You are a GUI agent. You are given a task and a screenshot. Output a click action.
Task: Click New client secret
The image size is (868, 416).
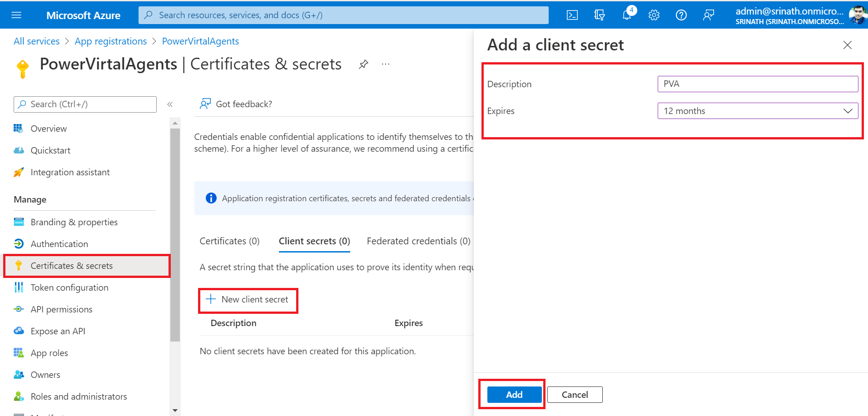(248, 300)
